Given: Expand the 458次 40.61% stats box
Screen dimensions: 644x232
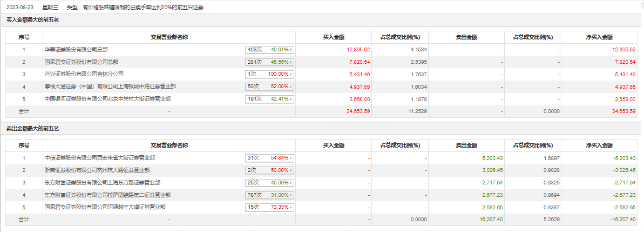Looking at the screenshot, I should pos(269,50).
